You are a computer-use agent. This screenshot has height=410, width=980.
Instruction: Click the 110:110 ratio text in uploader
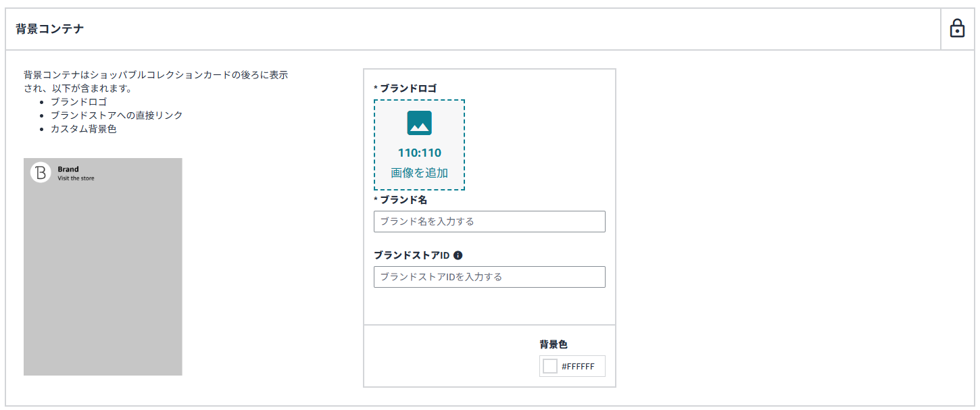pos(419,153)
